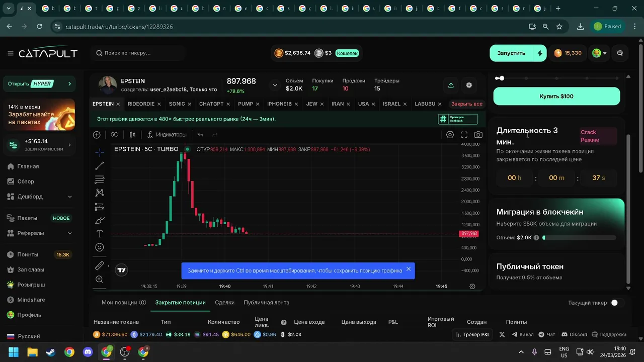This screenshot has height=362, width=644.
Task: Select the trend line drawing tool
Action: 100,166
